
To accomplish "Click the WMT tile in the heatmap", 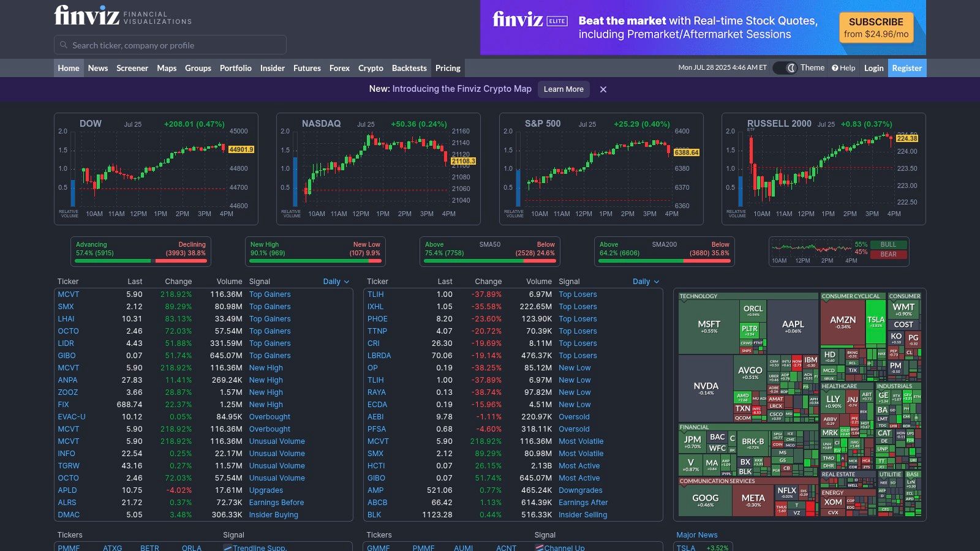I will [x=903, y=309].
